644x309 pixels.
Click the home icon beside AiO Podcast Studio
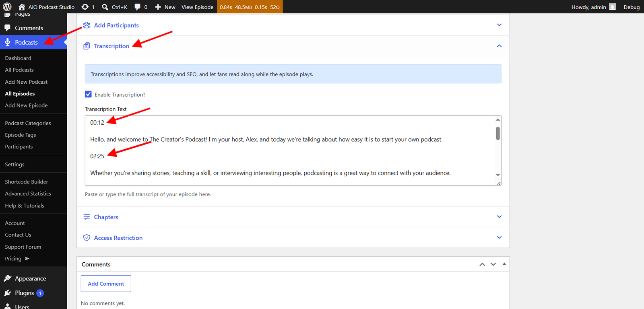[x=22, y=7]
